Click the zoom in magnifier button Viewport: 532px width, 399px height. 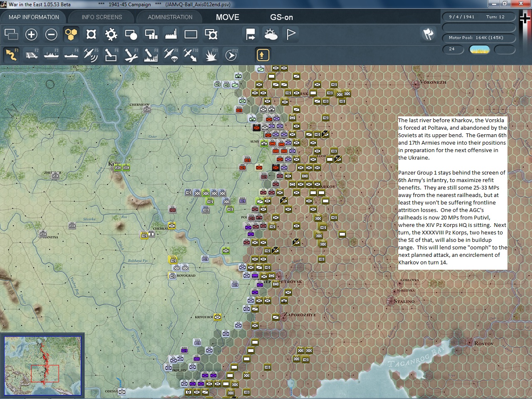(x=31, y=34)
